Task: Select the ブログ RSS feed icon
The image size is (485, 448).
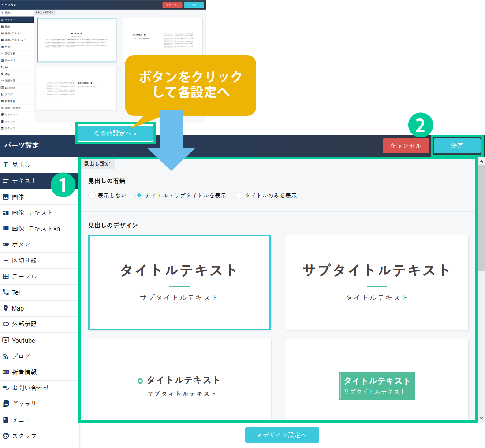Action: coord(6,356)
